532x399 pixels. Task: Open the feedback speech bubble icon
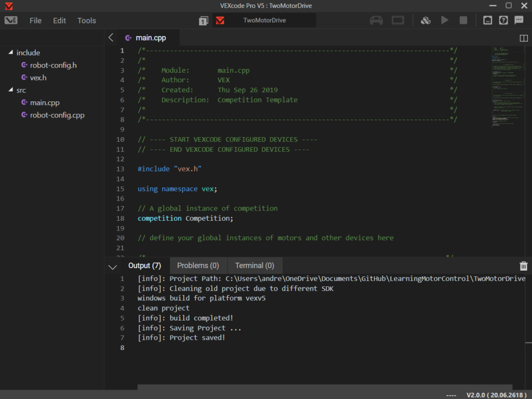[519, 20]
